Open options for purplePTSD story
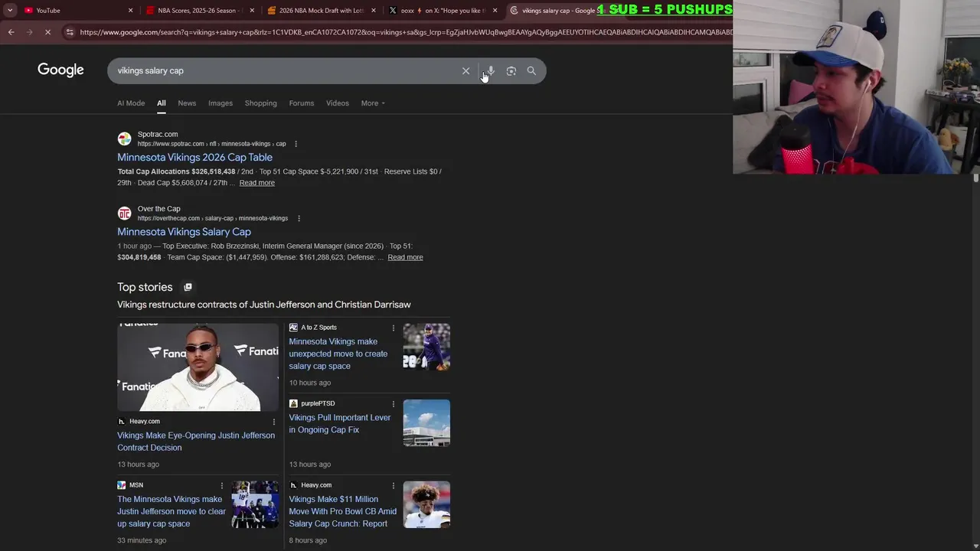Screen dimensions: 980x551 pyautogui.click(x=394, y=403)
